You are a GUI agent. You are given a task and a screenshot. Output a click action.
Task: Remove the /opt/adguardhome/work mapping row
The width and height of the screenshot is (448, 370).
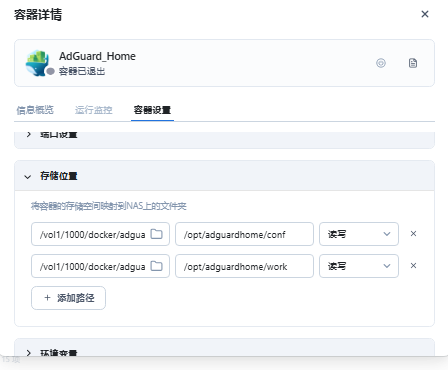(x=413, y=266)
